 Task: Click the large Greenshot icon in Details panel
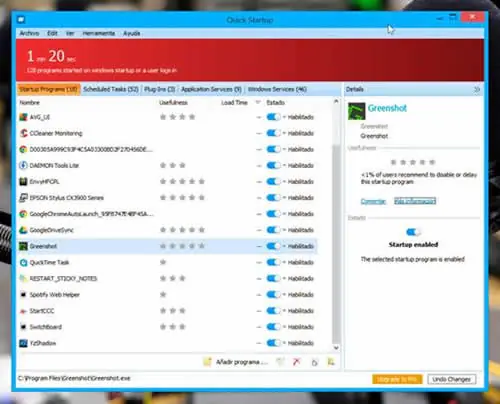click(356, 111)
